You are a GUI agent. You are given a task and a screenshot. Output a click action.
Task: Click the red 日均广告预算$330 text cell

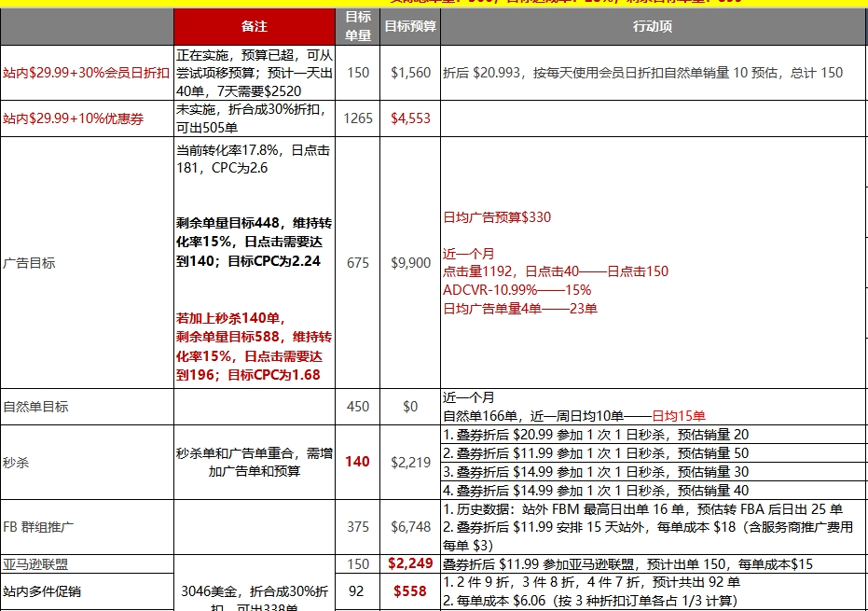click(497, 216)
